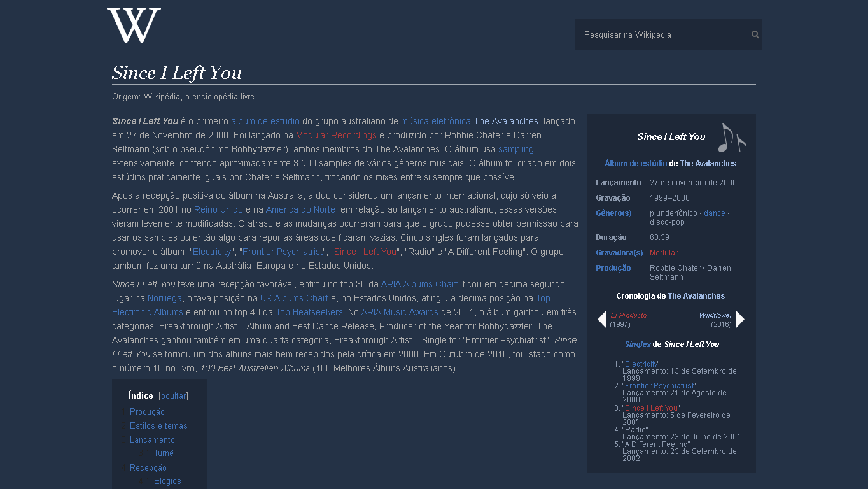
Task: Click the release date 27 de novembro de 2000
Action: 693,183
